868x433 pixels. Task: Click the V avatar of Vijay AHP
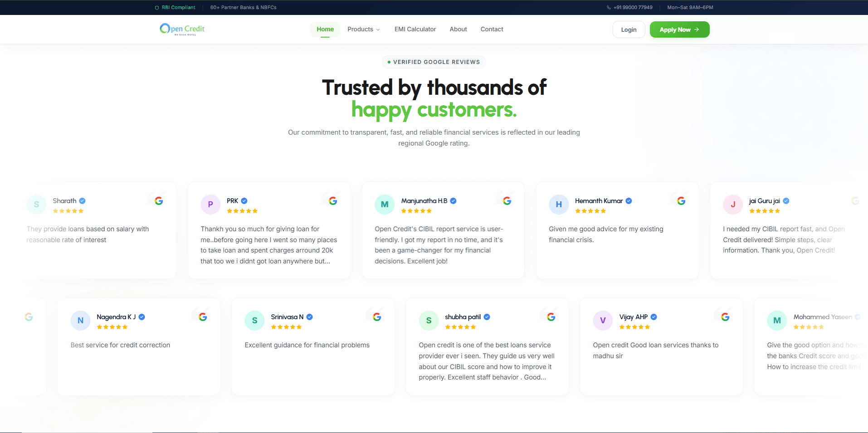[603, 321]
